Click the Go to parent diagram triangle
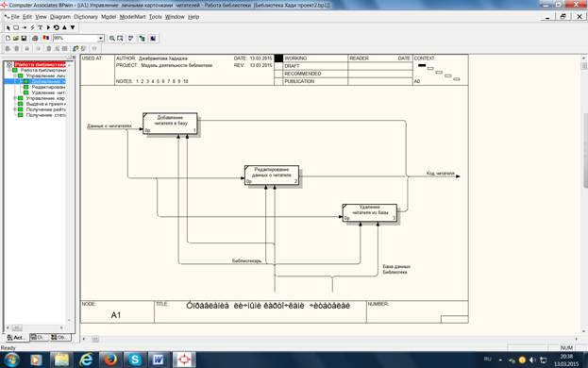588x368 pixels. (x=64, y=27)
